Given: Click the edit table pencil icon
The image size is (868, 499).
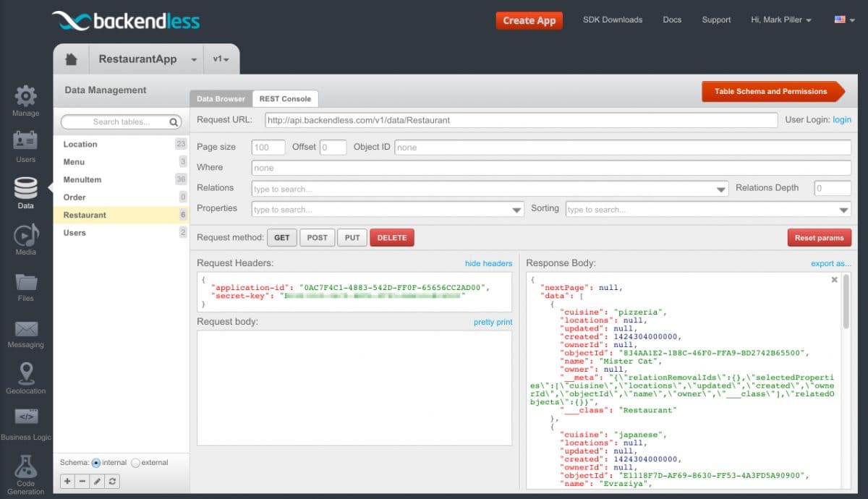Looking at the screenshot, I should point(98,481).
